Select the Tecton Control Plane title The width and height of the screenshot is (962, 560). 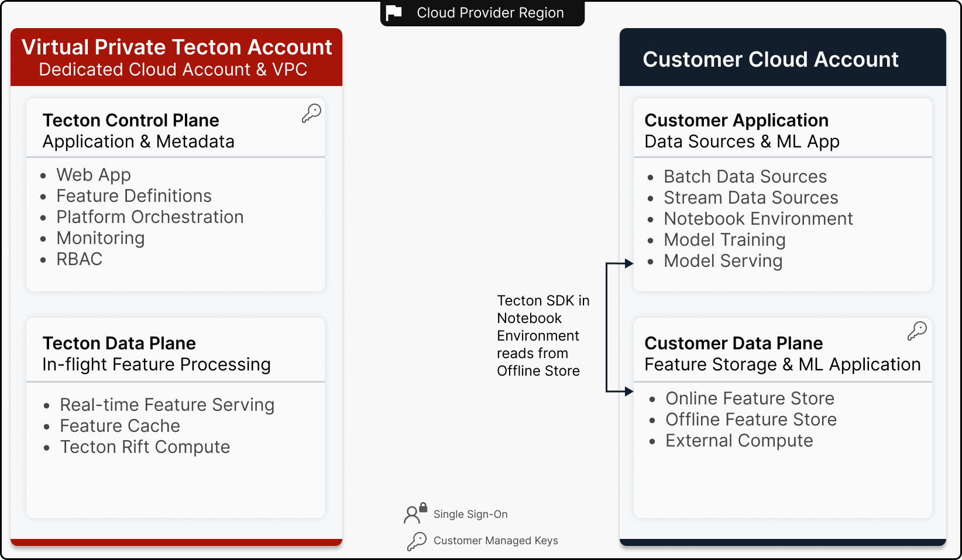pyautogui.click(x=130, y=120)
